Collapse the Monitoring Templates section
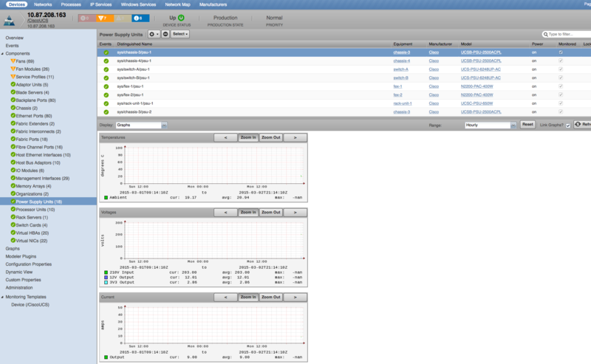Image resolution: width=591 pixels, height=364 pixels. [3, 297]
